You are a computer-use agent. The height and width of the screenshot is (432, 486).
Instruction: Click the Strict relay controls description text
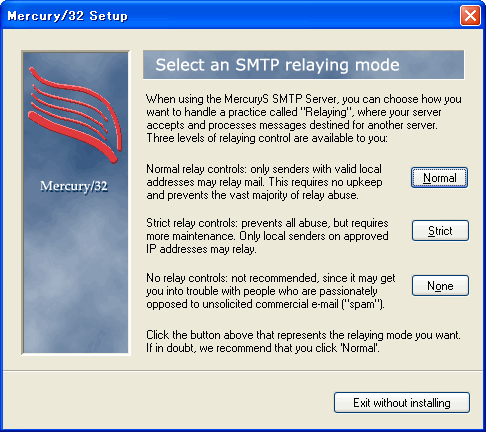(x=267, y=236)
